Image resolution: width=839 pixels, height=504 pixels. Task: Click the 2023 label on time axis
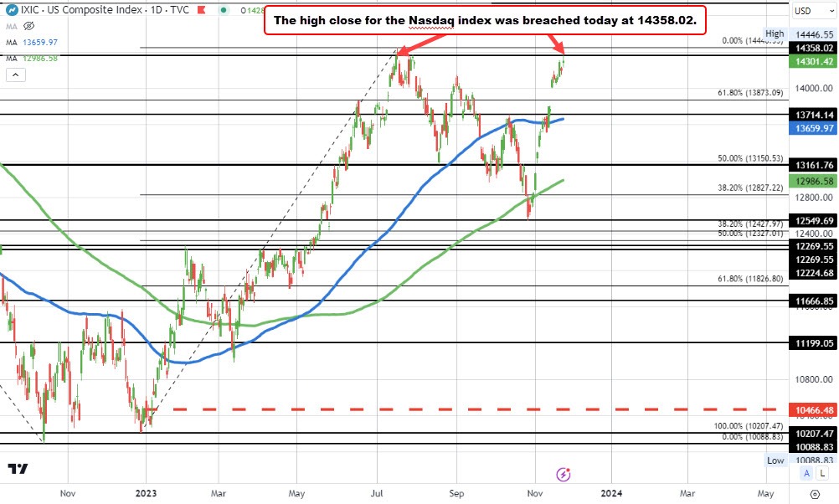pos(146,493)
